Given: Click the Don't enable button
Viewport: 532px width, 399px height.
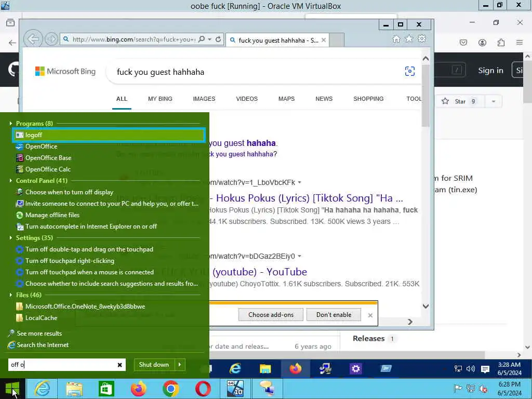Looking at the screenshot, I should pyautogui.click(x=334, y=314).
